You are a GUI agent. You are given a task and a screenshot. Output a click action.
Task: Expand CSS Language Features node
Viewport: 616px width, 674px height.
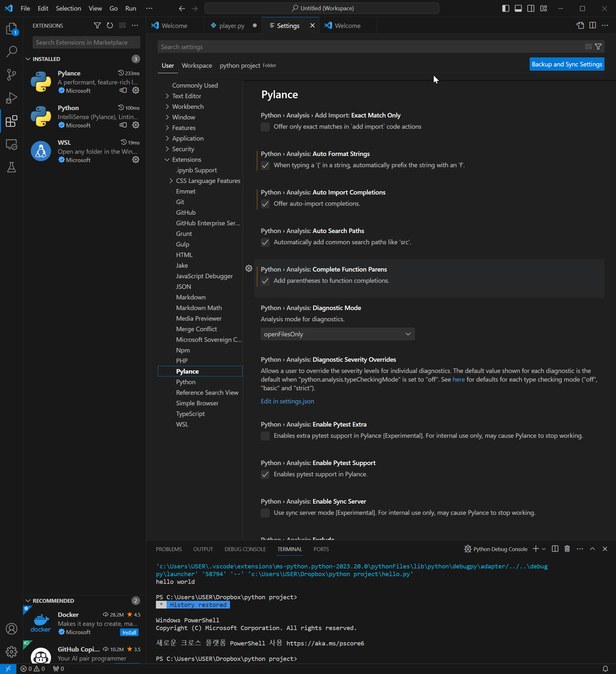click(x=171, y=180)
